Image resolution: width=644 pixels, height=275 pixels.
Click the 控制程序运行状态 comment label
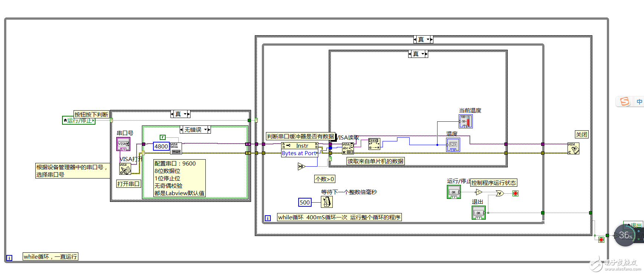pos(494,183)
